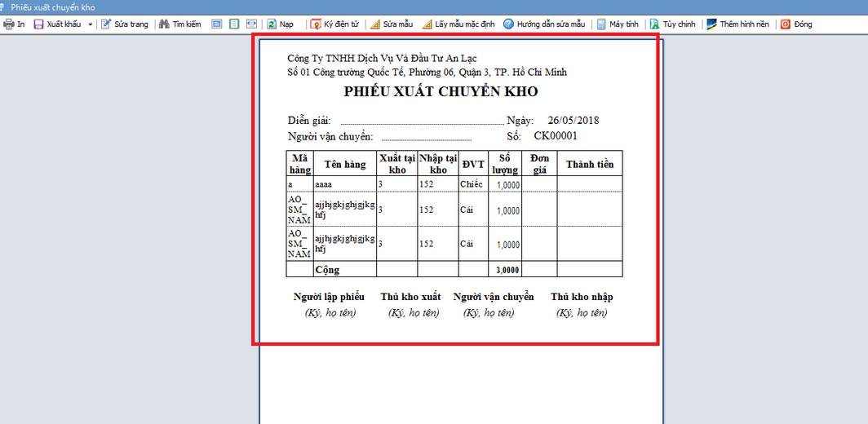Screen dimensions: 868x424
Task: Click the Người vận chuyển signature heading
Action: click(494, 297)
